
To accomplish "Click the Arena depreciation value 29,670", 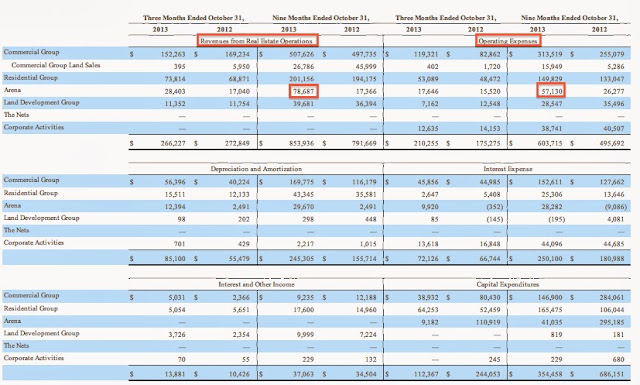I will pyautogui.click(x=304, y=207).
